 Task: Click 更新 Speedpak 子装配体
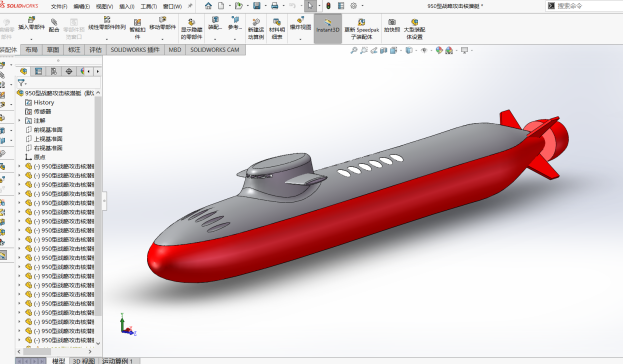362,29
